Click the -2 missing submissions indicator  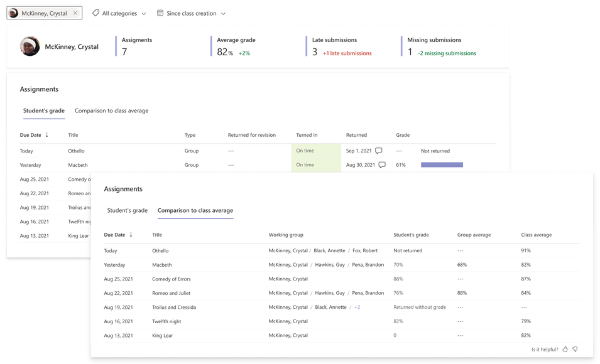tap(447, 53)
